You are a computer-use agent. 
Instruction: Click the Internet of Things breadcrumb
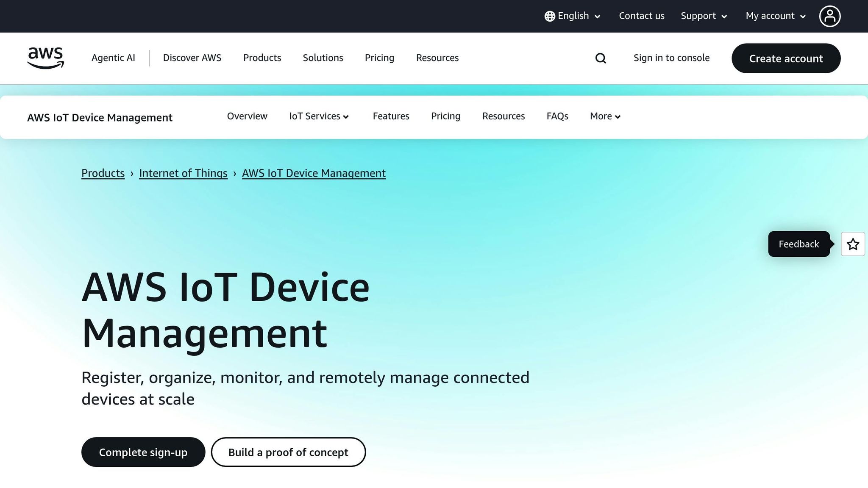(183, 173)
